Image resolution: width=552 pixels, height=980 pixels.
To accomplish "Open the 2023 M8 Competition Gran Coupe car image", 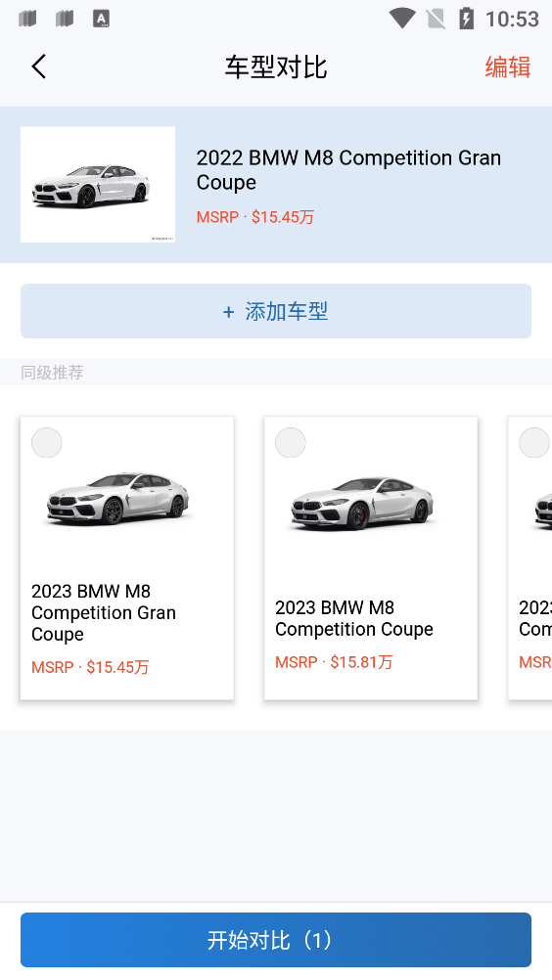I will pyautogui.click(x=118, y=498).
